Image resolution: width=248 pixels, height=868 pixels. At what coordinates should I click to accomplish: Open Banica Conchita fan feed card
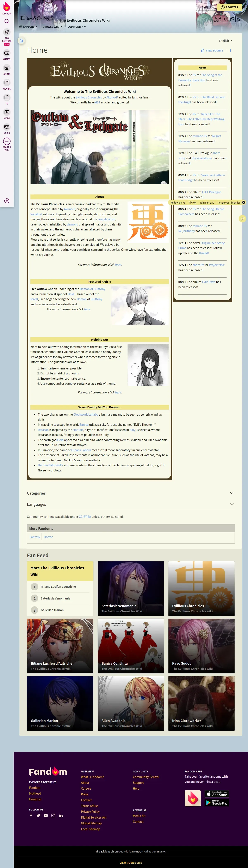(131, 646)
